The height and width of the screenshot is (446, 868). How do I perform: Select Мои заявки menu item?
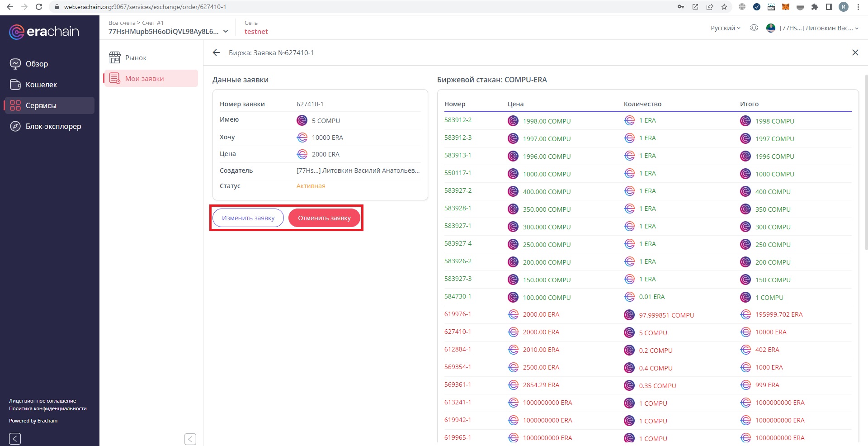(144, 78)
